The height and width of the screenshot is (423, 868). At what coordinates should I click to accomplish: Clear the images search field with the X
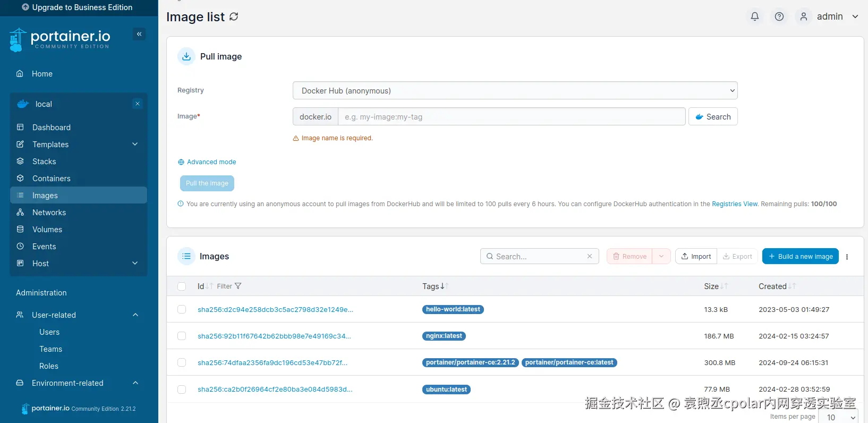coord(590,256)
